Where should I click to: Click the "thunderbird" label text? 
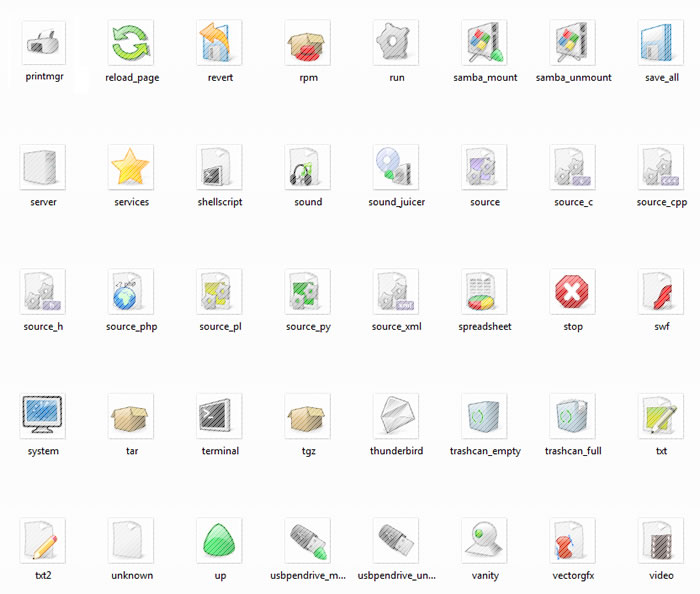[x=396, y=451]
